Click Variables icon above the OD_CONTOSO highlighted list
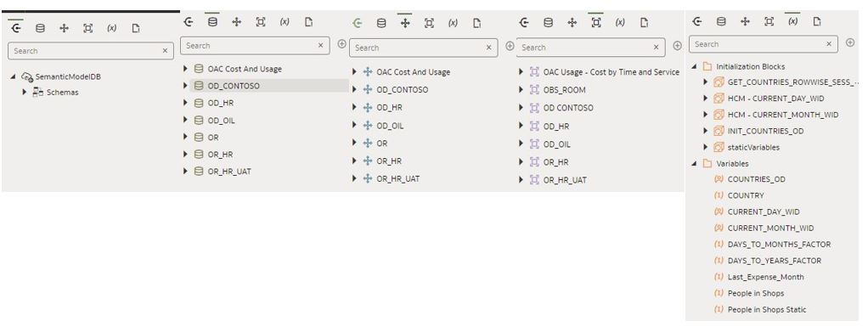The image size is (868, 327). (x=285, y=22)
